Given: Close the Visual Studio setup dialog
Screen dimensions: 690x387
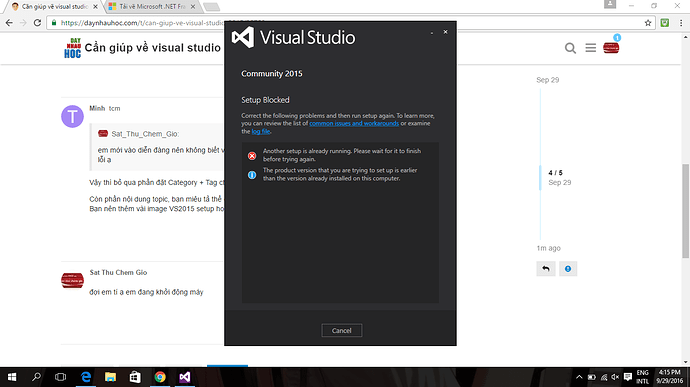Looking at the screenshot, I should pyautogui.click(x=445, y=32).
